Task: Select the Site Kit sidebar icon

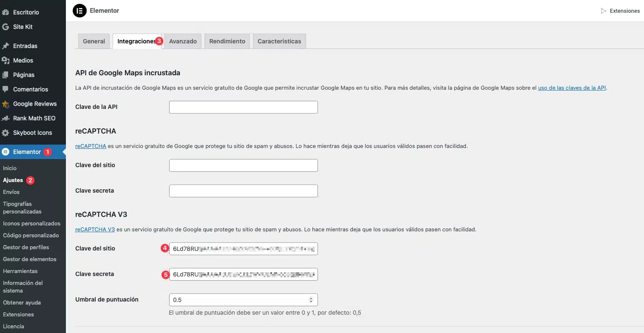Action: click(6, 27)
